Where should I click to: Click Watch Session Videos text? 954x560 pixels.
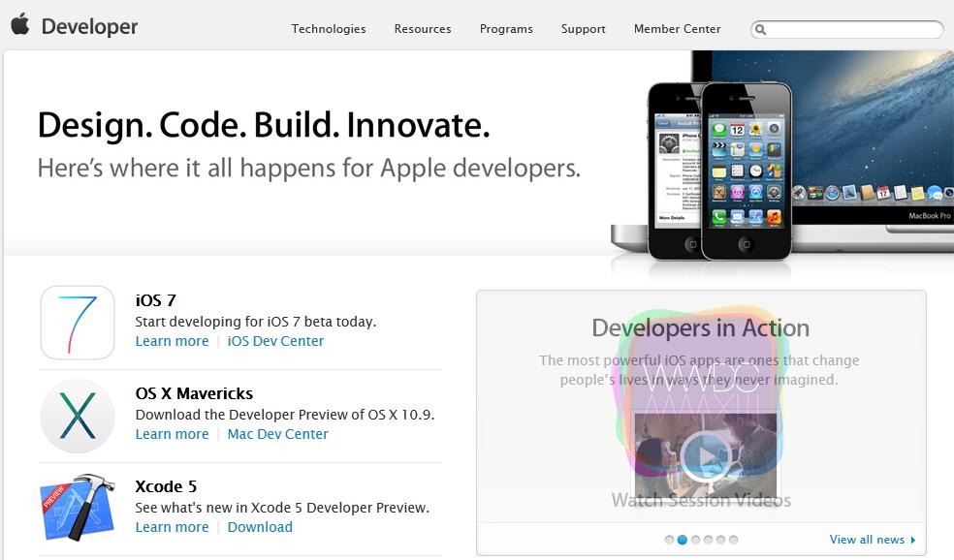point(701,500)
